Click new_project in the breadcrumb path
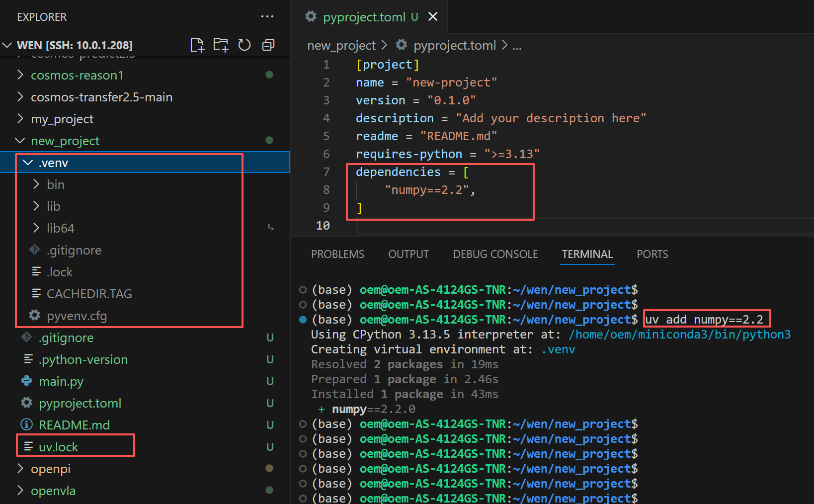 click(x=341, y=45)
